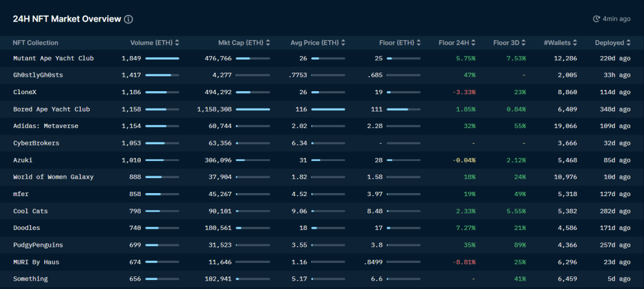Open the Bored Ape Yacht Club collection

coord(51,109)
